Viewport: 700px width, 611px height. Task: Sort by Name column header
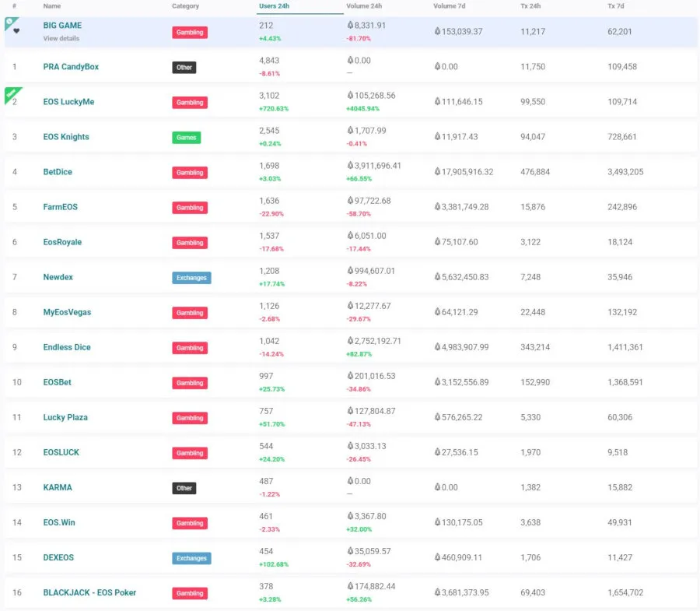click(x=52, y=5)
